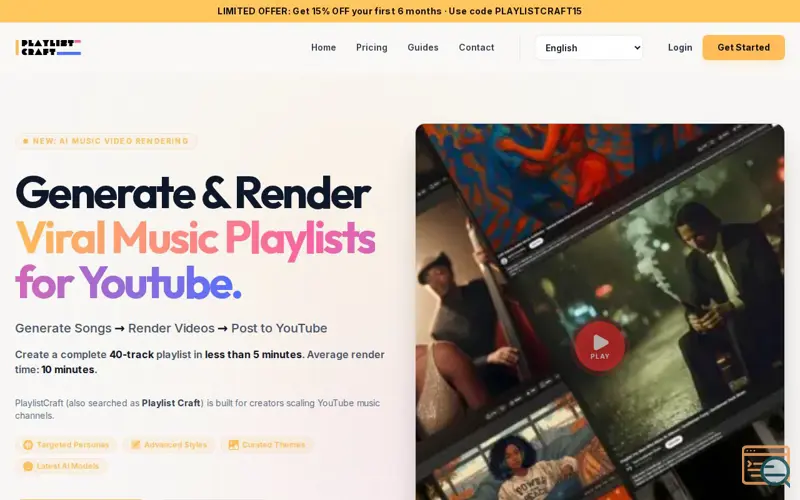Click the New: AI Music Video Rendering badge

click(106, 141)
